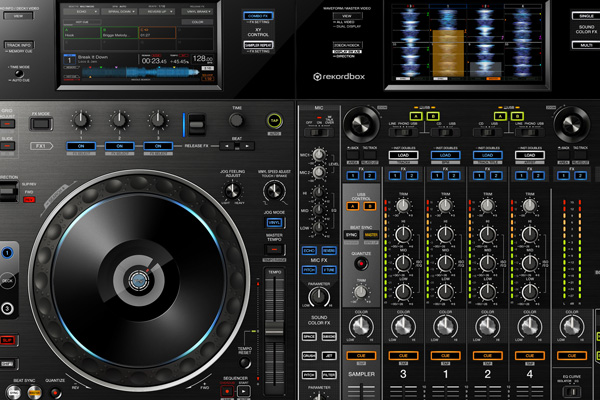The image size is (600, 400).
Task: Click the TIME MODE / AUTO CUE button
Action: (18, 73)
